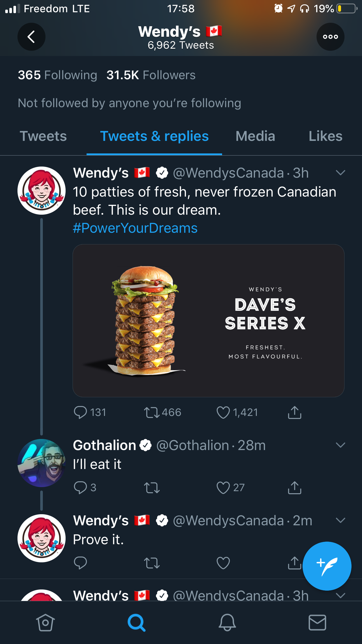The image size is (362, 644).
Task: Open the Notifications bell tab
Action: click(227, 622)
